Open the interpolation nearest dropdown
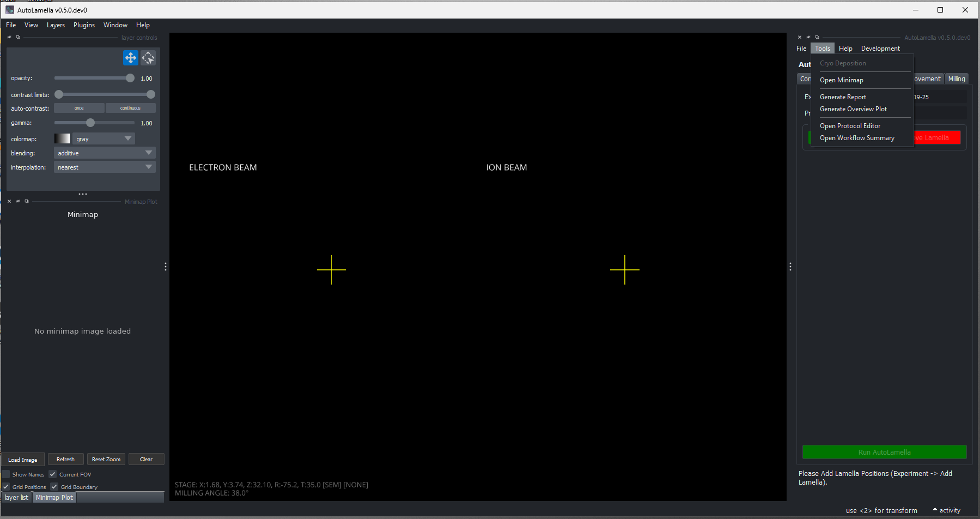The image size is (980, 519). (105, 167)
